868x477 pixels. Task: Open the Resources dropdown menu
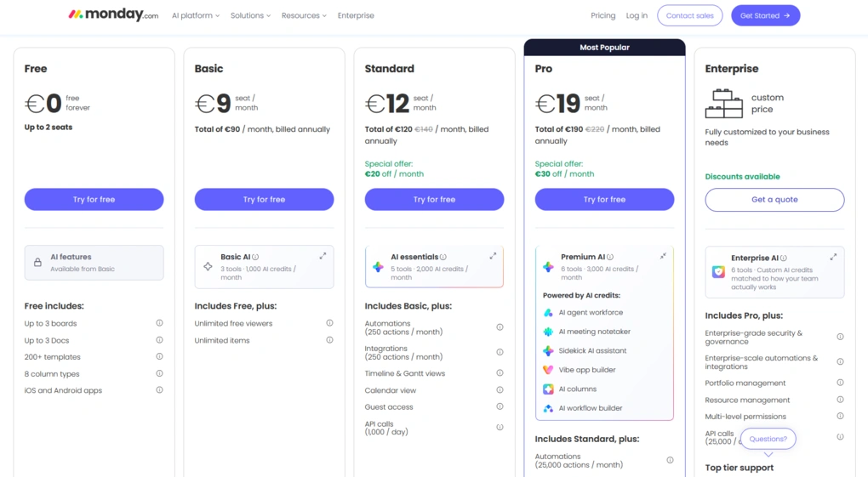[304, 15]
